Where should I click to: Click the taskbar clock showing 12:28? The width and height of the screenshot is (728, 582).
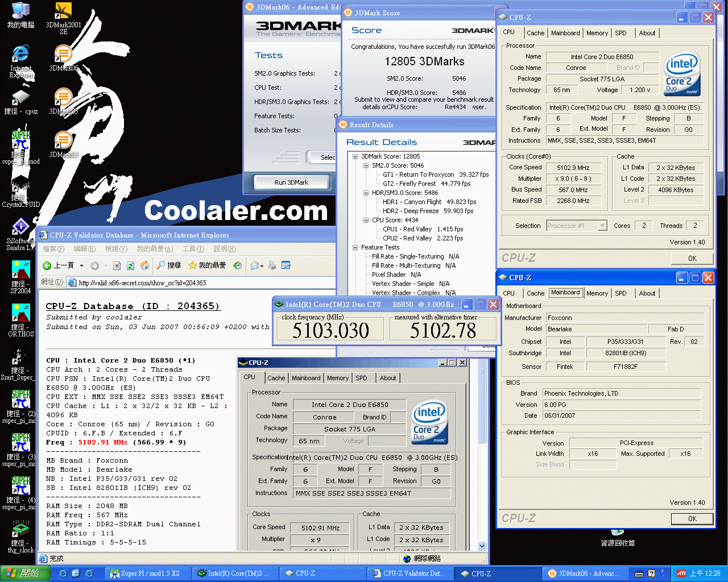pyautogui.click(x=705, y=573)
